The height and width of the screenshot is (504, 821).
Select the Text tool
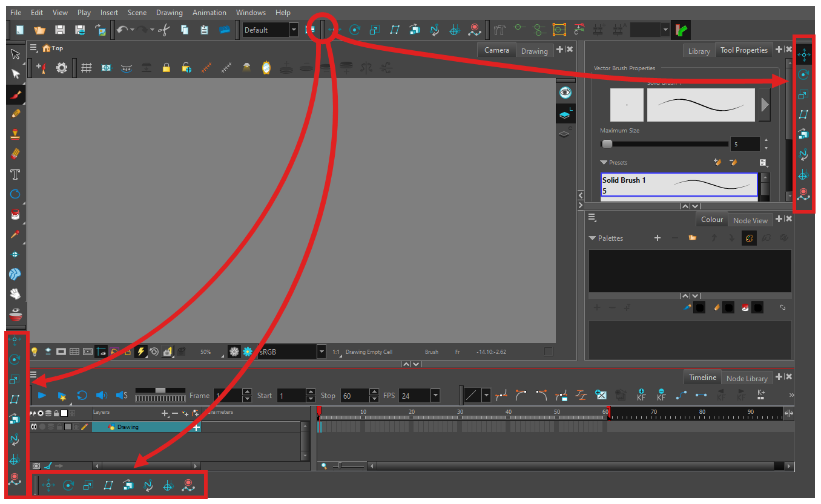(x=16, y=175)
